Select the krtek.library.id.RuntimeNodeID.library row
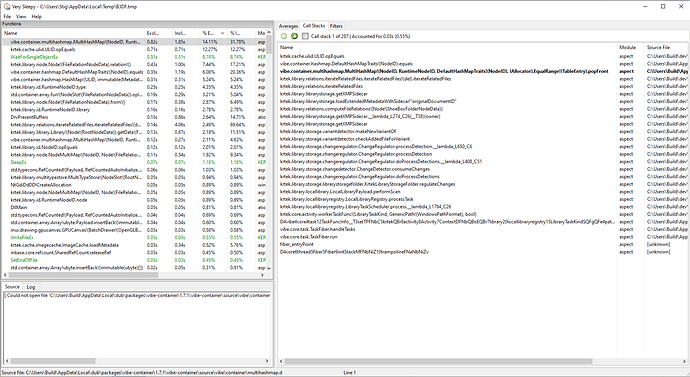 point(134,110)
